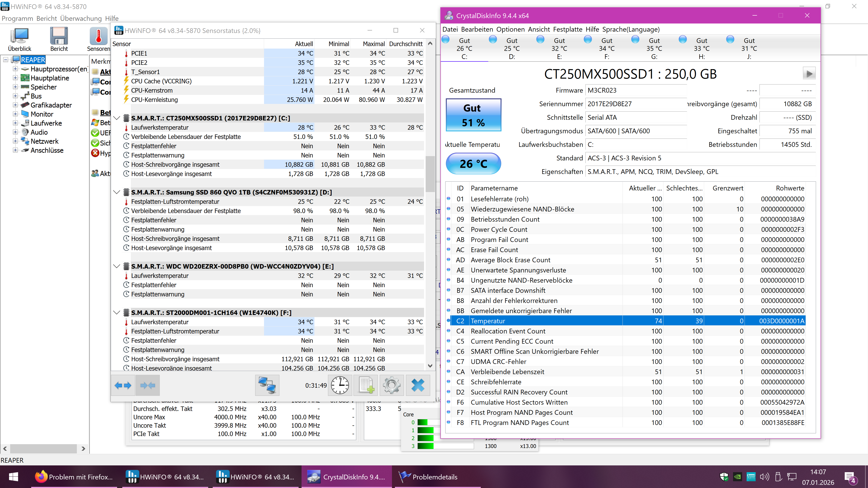Open the Festplatte menu in CrystalDiskInfo
868x488 pixels.
coord(567,29)
